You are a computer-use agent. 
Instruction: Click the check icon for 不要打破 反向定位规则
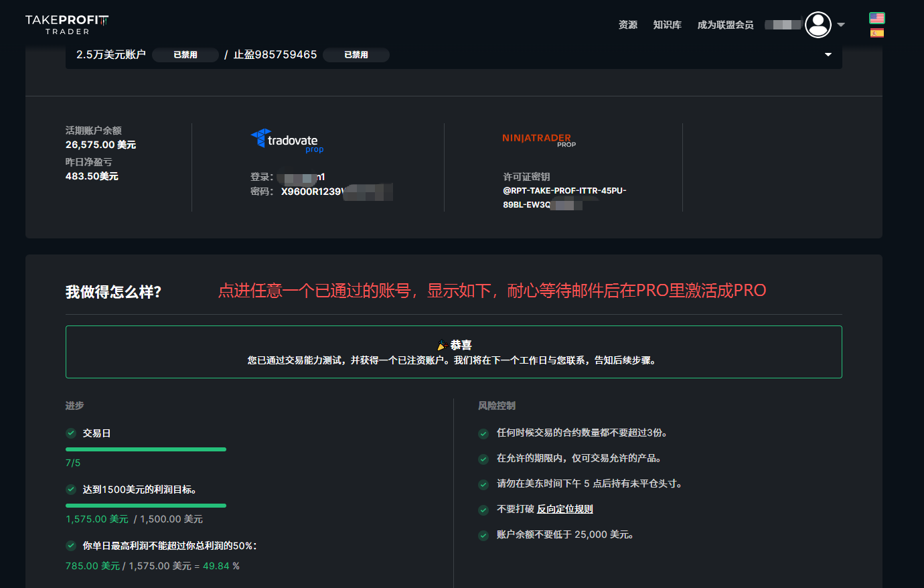(x=483, y=510)
